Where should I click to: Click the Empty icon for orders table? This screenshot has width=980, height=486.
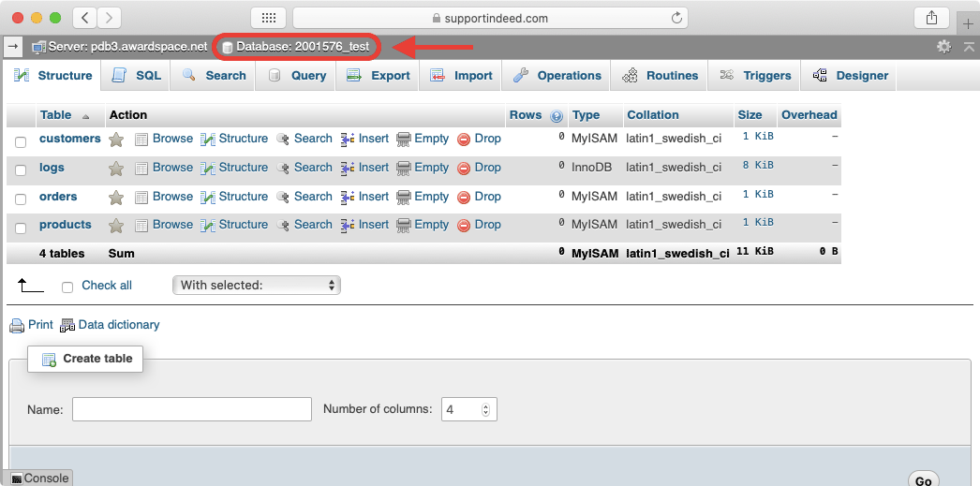pos(404,198)
